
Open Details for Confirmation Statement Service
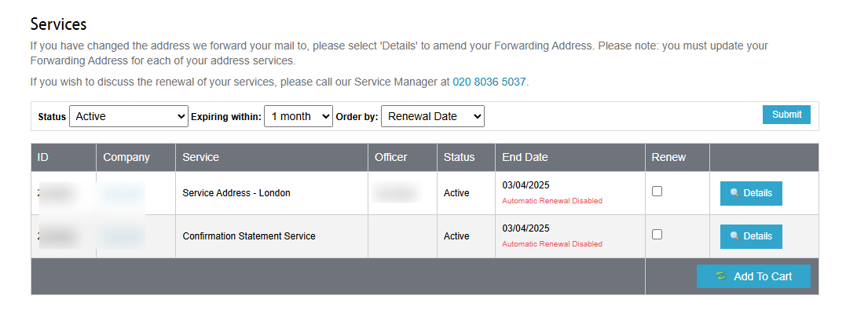pos(751,236)
